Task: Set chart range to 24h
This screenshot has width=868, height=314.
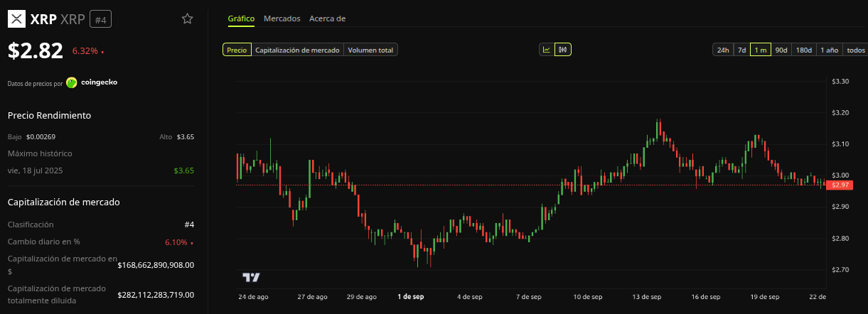Action: click(x=723, y=50)
